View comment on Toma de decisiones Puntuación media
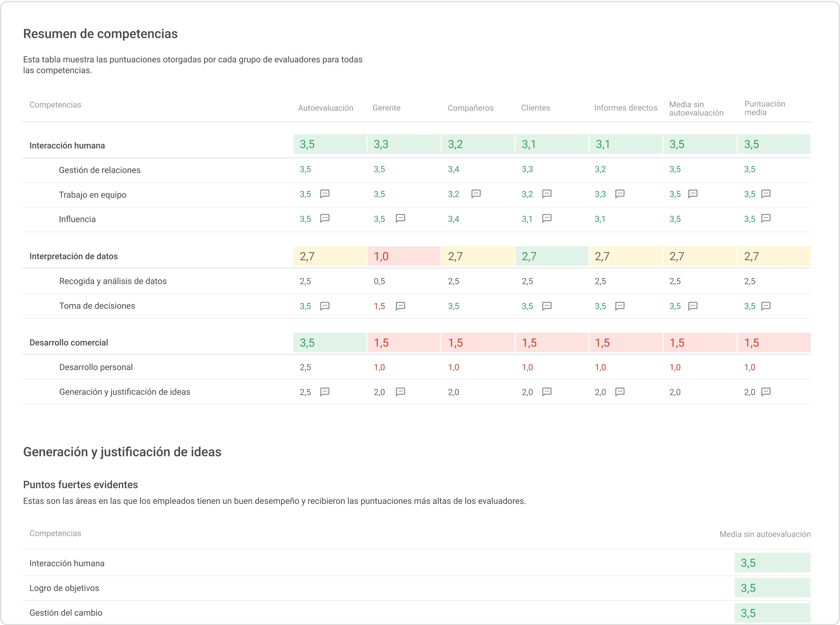Viewport: 840px width, 625px height. coord(766,306)
